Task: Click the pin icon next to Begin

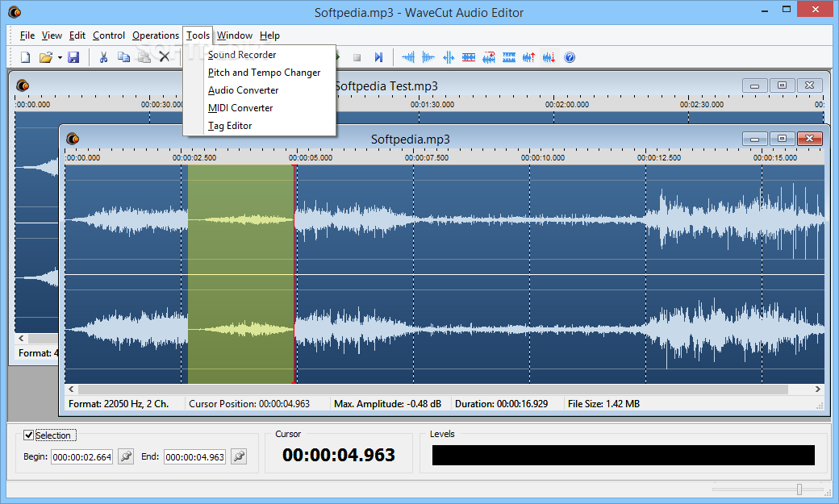Action: tap(126, 456)
